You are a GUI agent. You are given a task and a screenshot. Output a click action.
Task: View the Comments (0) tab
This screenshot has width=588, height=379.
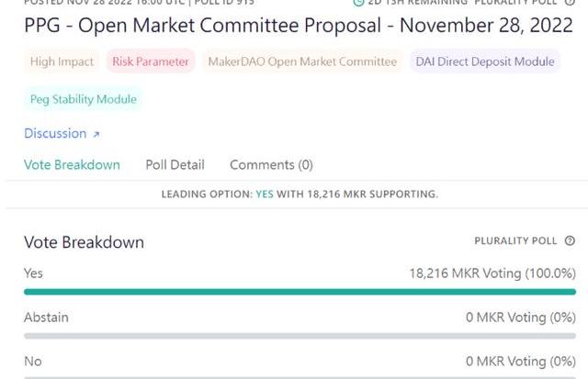click(271, 165)
